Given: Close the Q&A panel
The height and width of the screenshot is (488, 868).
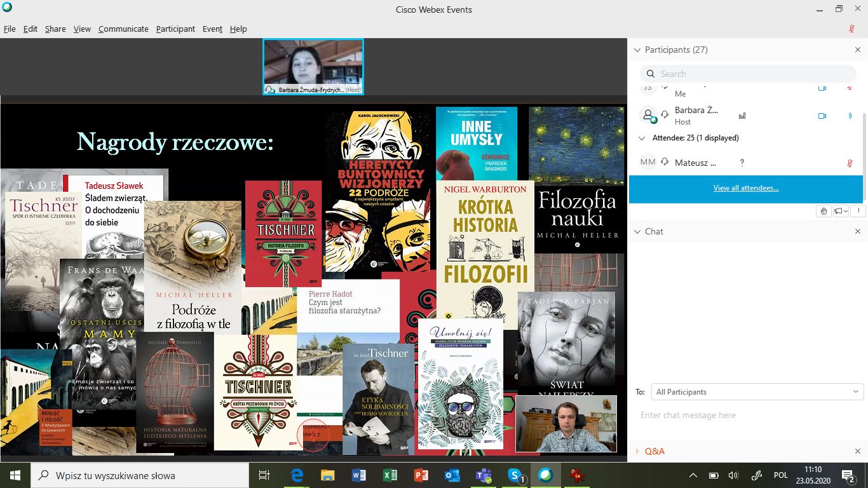Looking at the screenshot, I should point(857,451).
